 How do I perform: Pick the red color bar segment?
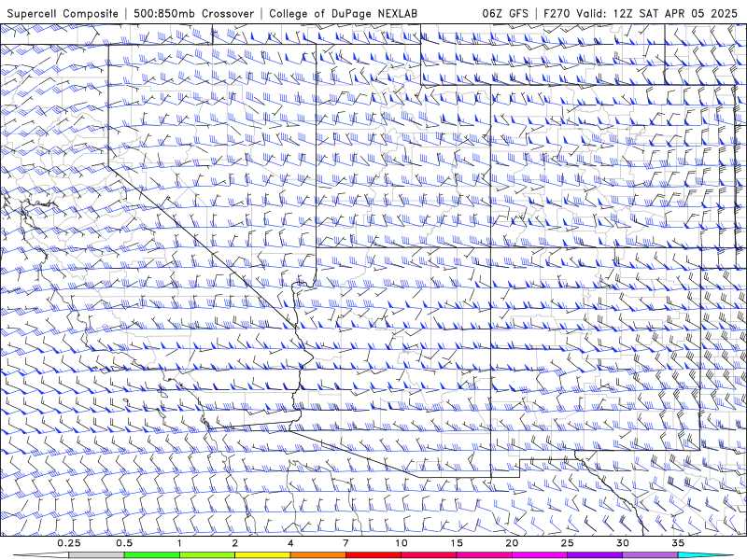point(373,555)
